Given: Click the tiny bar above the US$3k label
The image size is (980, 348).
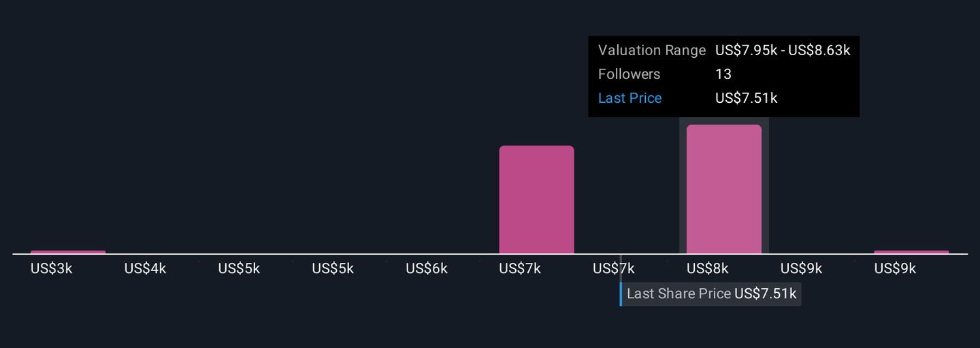Looking at the screenshot, I should click(68, 252).
